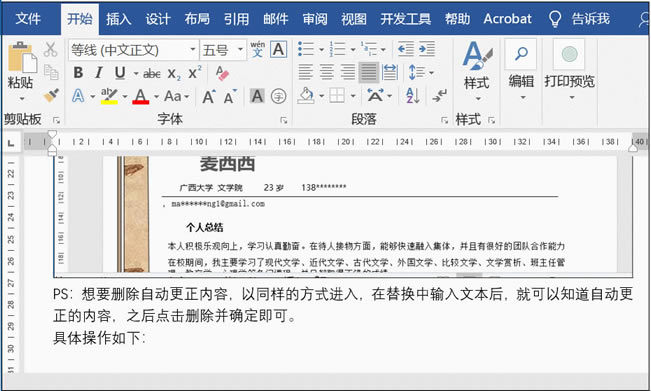Image resolution: width=651 pixels, height=391 pixels.
Task: Switch to the Acrobat tab
Action: pos(507,19)
